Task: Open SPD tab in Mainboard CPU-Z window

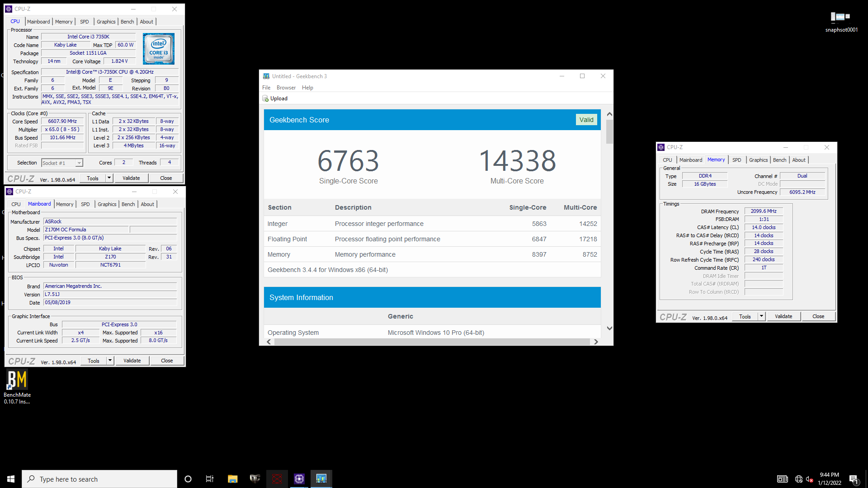Action: 85,204
